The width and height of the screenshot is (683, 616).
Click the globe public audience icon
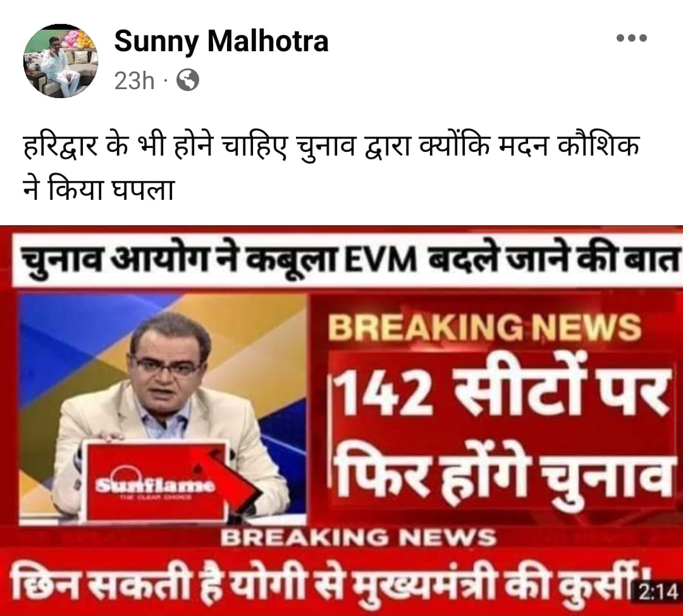(188, 80)
